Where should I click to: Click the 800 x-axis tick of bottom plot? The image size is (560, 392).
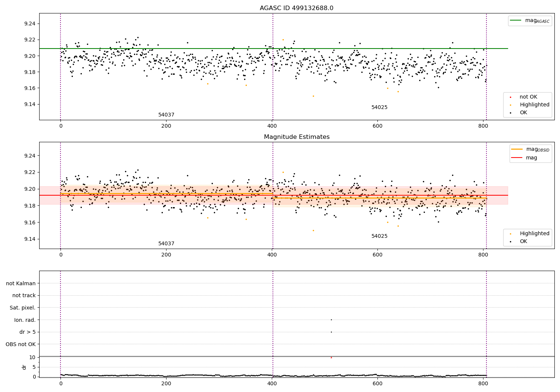(x=483, y=383)
